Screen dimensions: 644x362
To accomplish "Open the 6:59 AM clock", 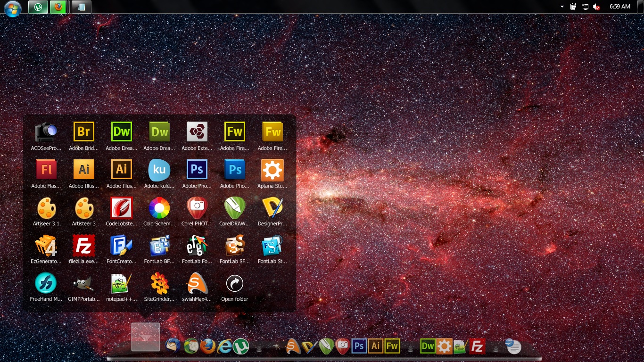I will [620, 7].
